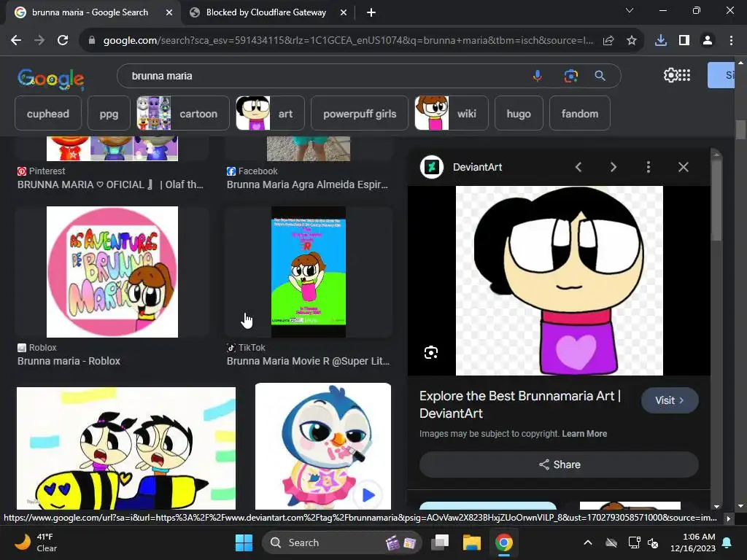Open Brunna Maria Agra Almeida Facebook result
The height and width of the screenshot is (560, 747).
click(307, 184)
